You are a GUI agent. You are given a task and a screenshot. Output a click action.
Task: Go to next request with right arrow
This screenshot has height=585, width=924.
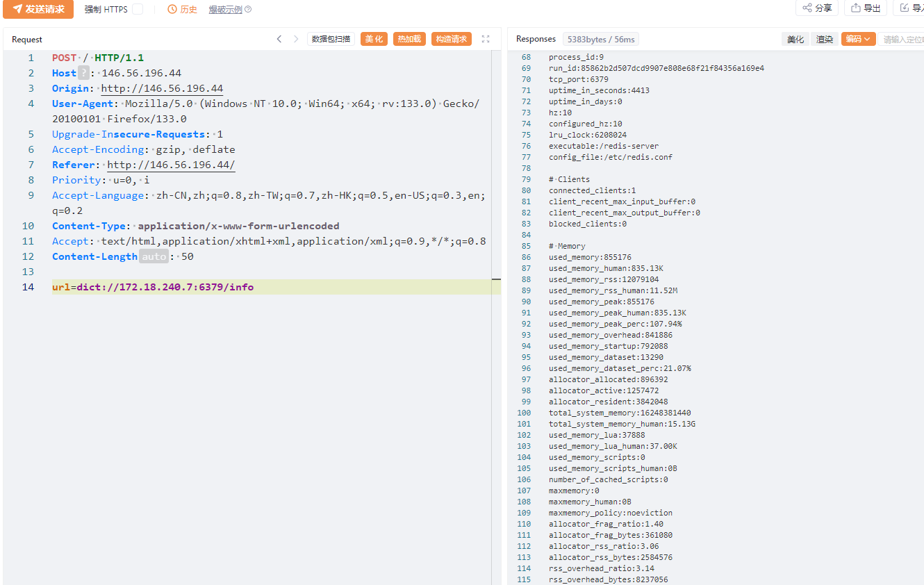(x=296, y=39)
